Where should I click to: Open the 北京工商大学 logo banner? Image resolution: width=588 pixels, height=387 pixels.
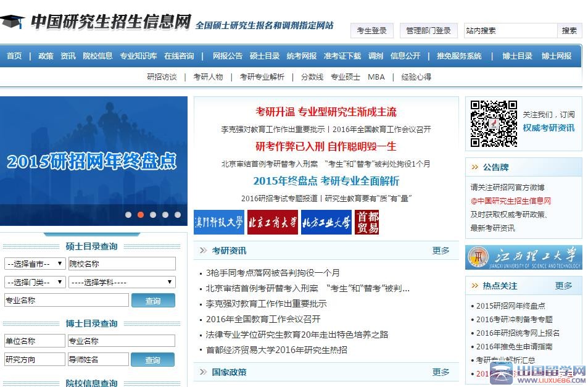point(272,222)
